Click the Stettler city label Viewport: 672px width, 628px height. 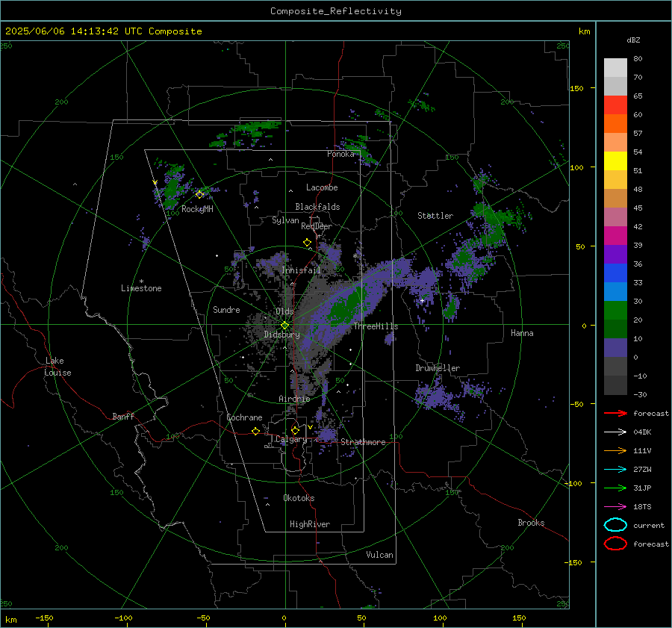click(435, 216)
